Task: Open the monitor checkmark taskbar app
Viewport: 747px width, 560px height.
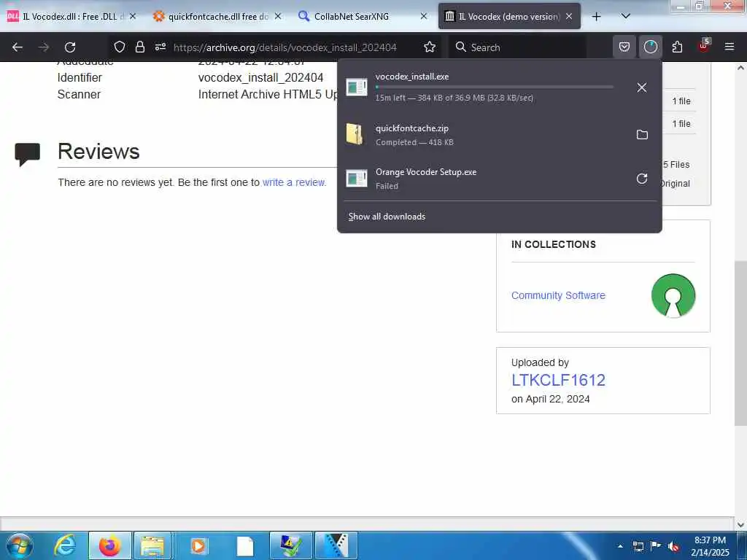Action: point(290,545)
